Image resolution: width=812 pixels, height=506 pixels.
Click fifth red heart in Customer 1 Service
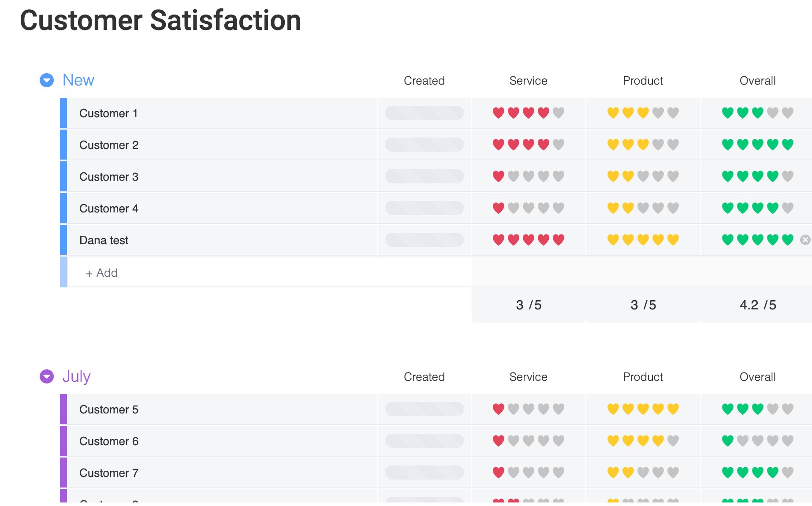point(559,113)
